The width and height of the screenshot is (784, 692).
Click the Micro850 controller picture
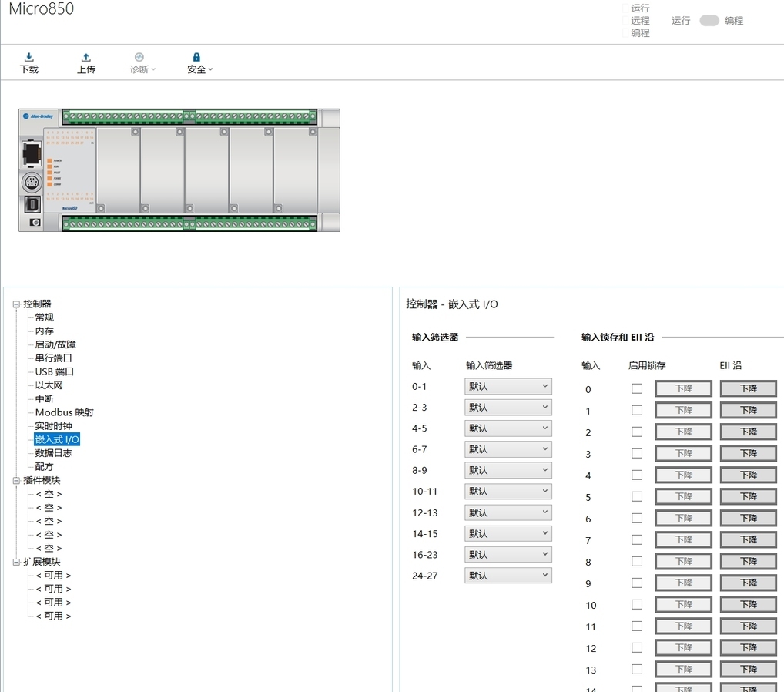click(179, 170)
